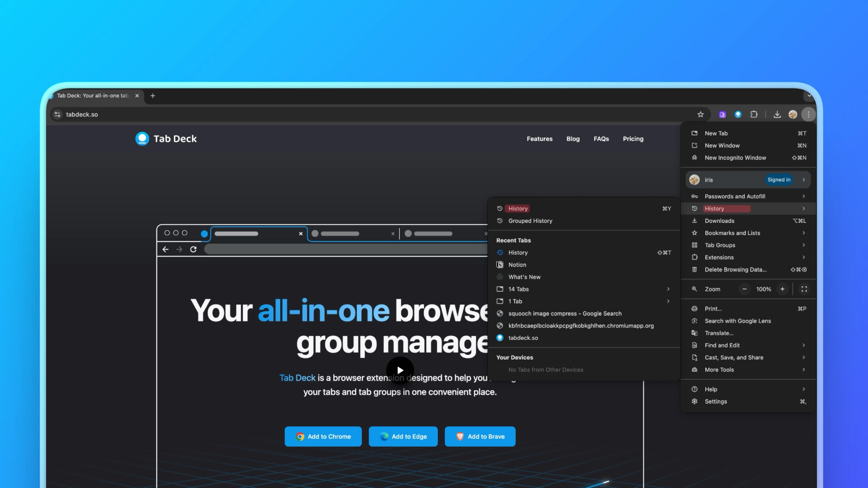Click the Add to Chrome button

(323, 436)
